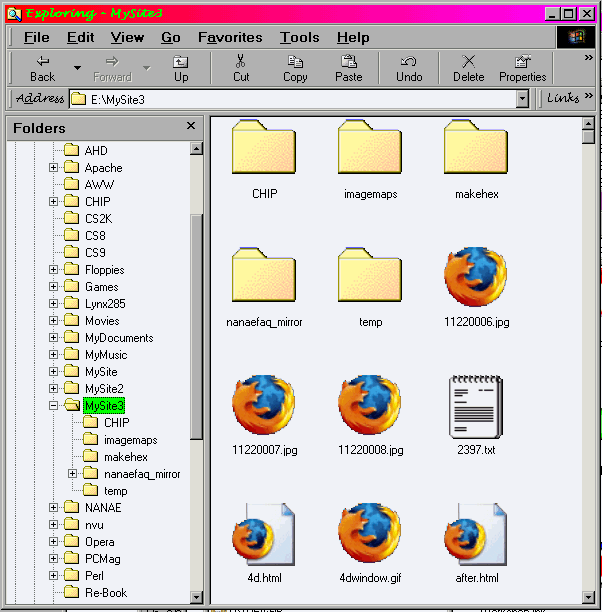Go up one folder level
Viewport: 602px width, 612px height.
point(180,68)
